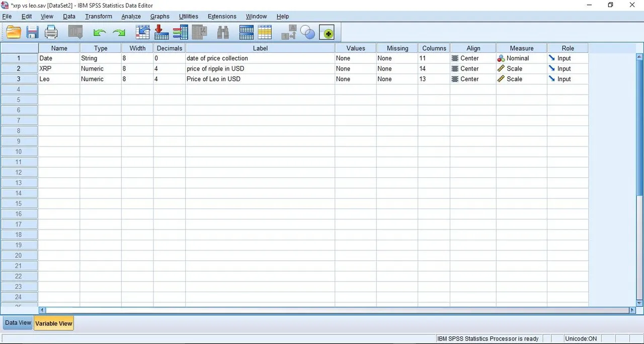Click the horizontal scrollbar right arrow
Screen dimensions: 644x344
click(632, 310)
